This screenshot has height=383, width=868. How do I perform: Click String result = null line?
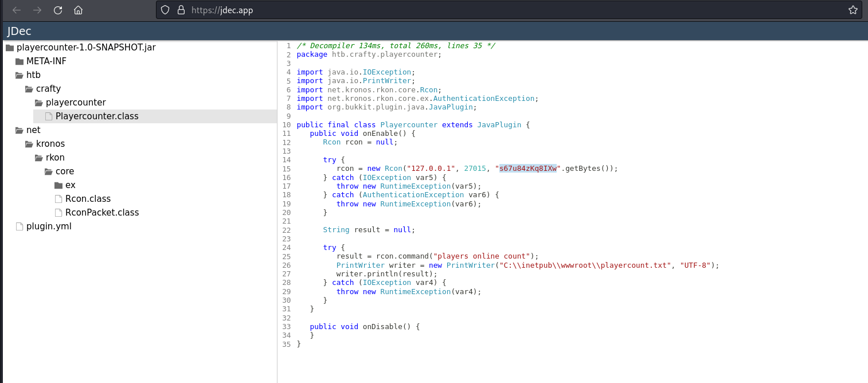(369, 230)
